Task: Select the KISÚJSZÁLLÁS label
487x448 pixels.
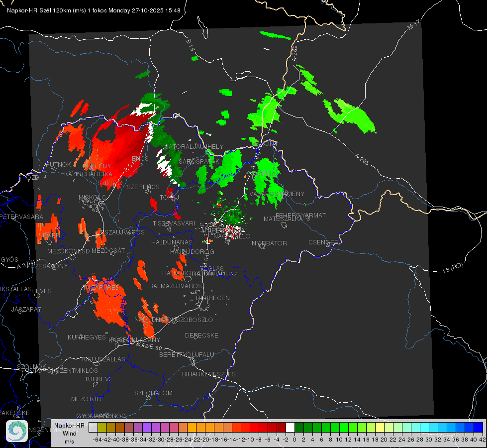Action: (103, 359)
